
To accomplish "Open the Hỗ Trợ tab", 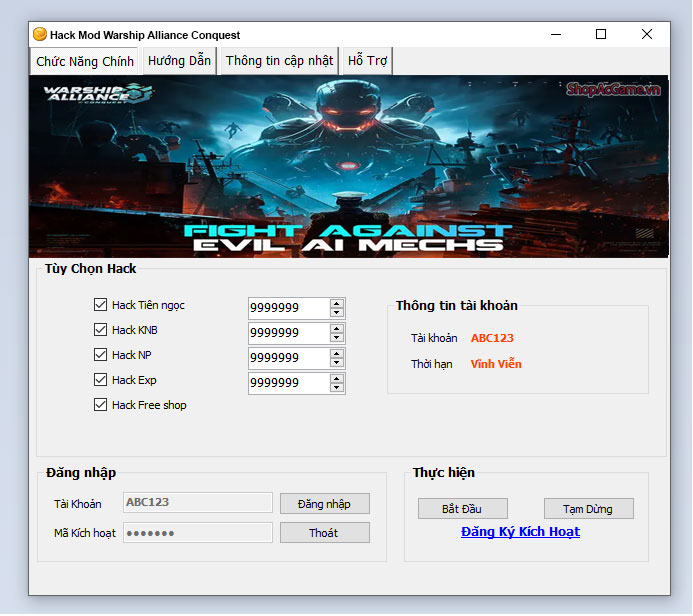I will click(x=367, y=61).
